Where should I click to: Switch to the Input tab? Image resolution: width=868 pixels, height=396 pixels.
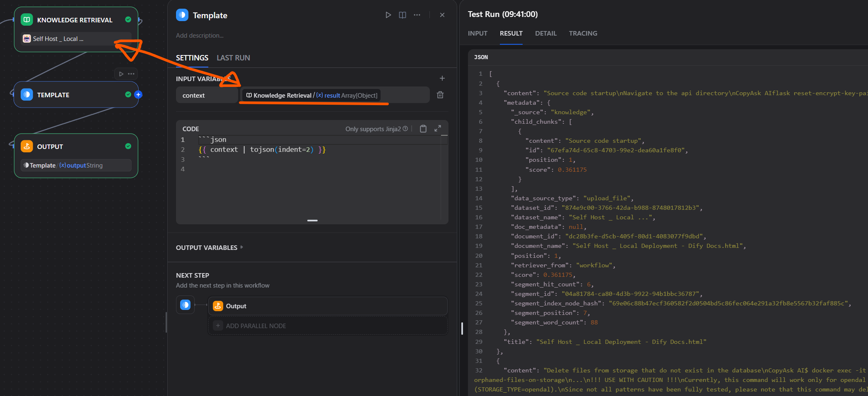click(477, 34)
